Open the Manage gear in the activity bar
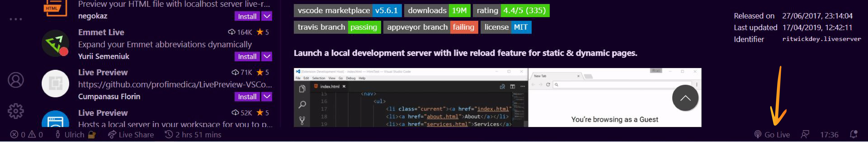 click(16, 111)
